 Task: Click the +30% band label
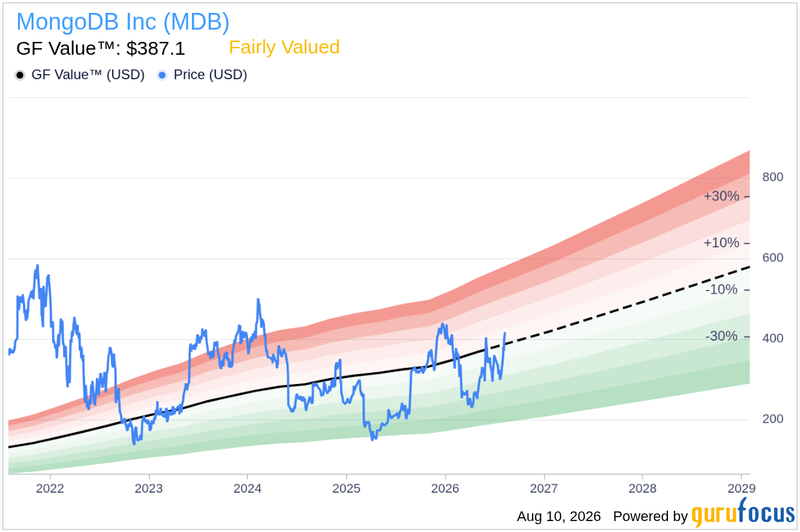click(x=721, y=196)
